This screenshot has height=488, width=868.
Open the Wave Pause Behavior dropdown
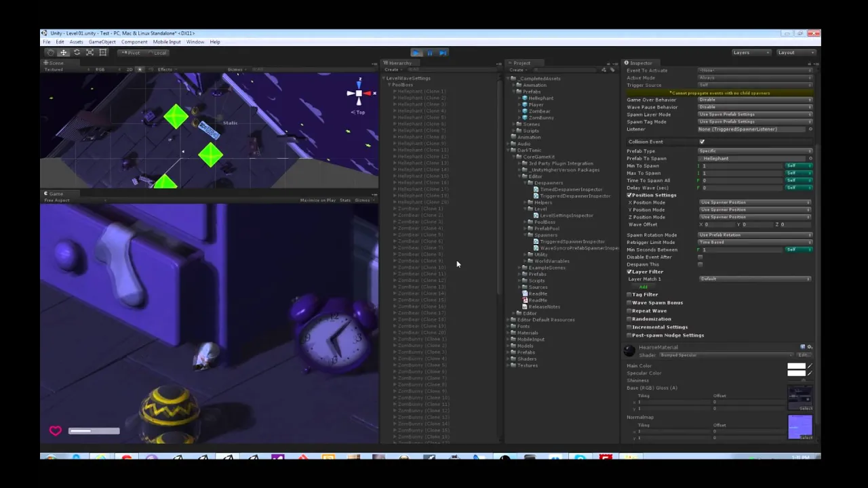point(755,107)
